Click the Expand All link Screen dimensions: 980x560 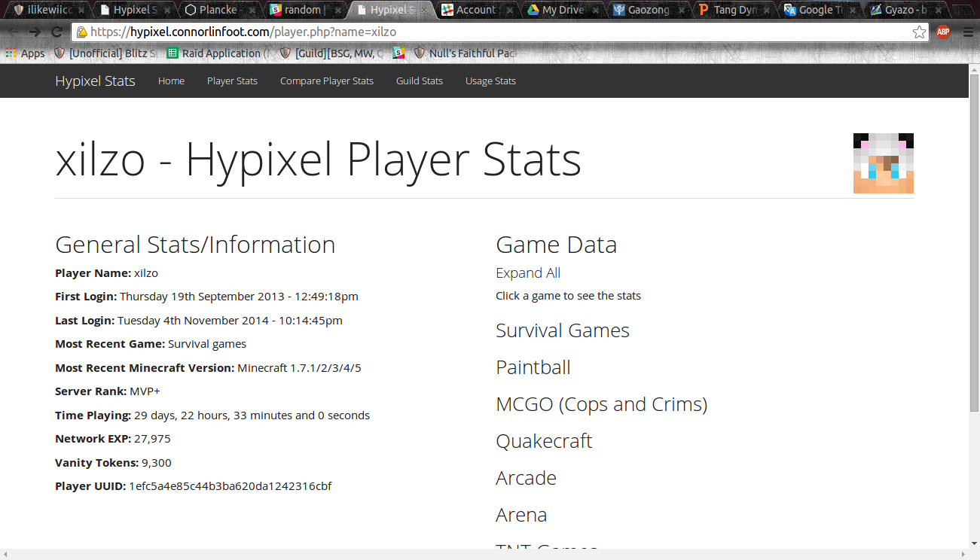tap(528, 273)
